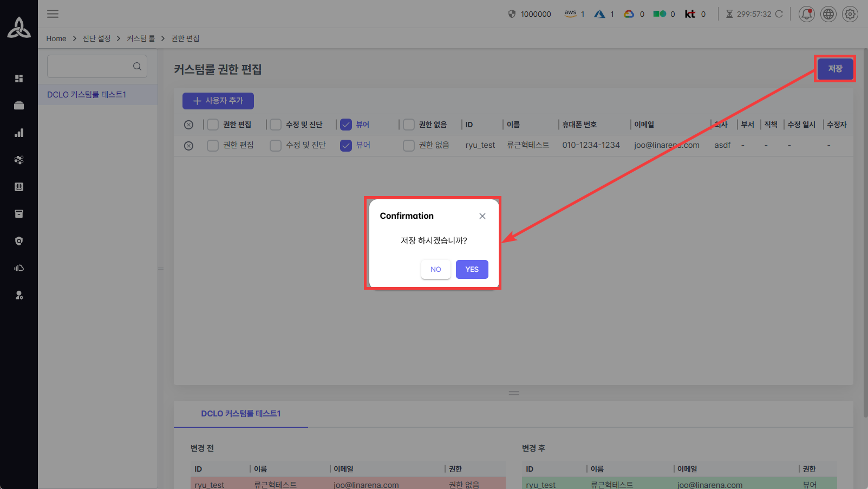
Task: Click the dashboard grid sidebar icon
Action: (19, 79)
